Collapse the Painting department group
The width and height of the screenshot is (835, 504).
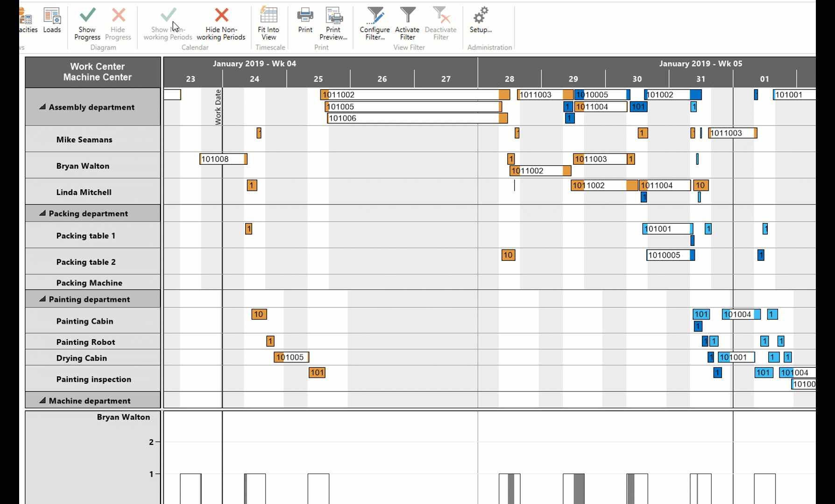pyautogui.click(x=42, y=299)
